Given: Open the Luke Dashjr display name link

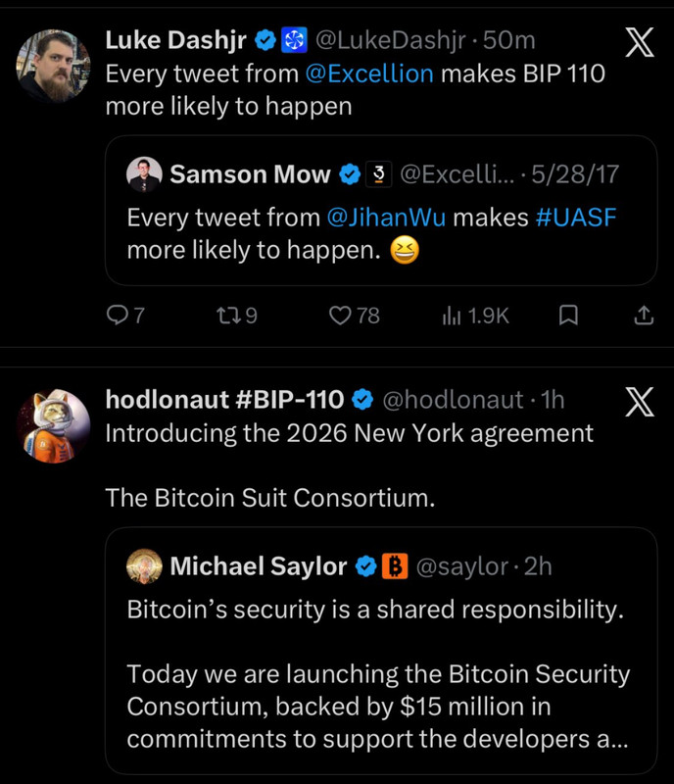Looking at the screenshot, I should pyautogui.click(x=176, y=40).
